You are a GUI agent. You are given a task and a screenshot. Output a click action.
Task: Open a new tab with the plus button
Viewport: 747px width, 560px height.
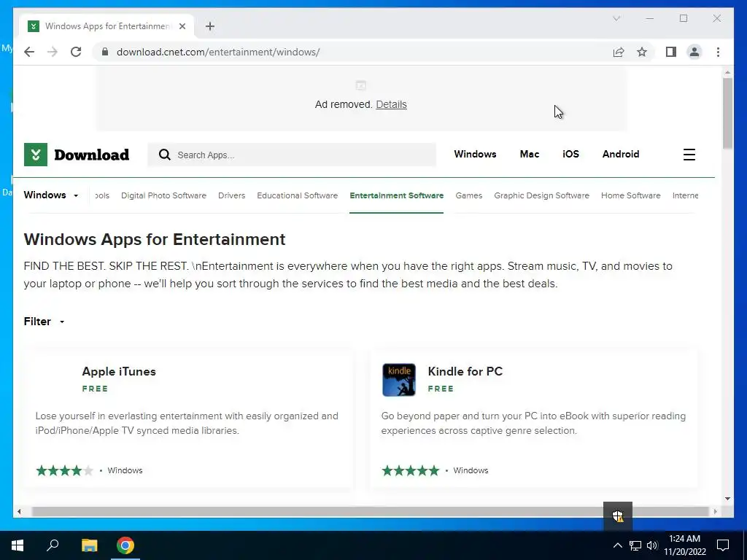[x=210, y=26]
